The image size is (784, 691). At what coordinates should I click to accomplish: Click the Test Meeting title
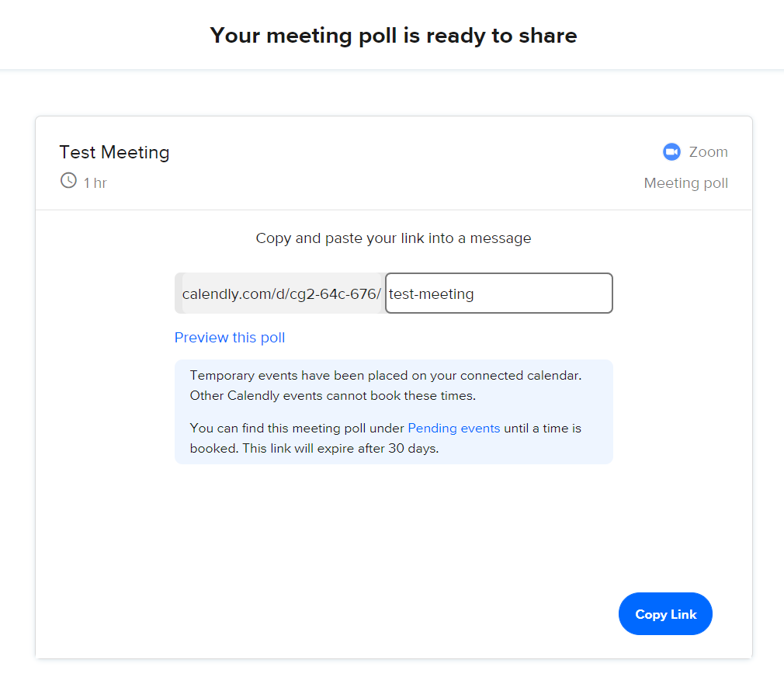point(114,152)
